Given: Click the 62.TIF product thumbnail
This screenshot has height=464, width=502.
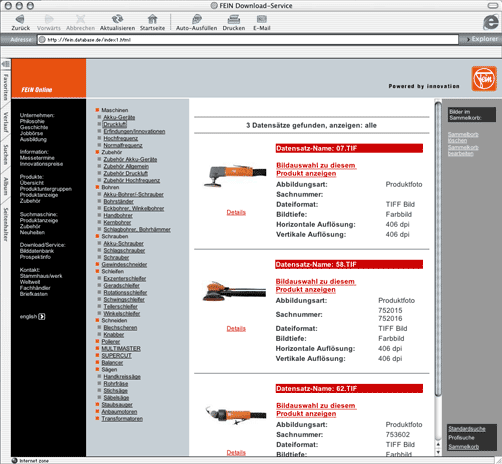Looking at the screenshot, I should (x=236, y=415).
